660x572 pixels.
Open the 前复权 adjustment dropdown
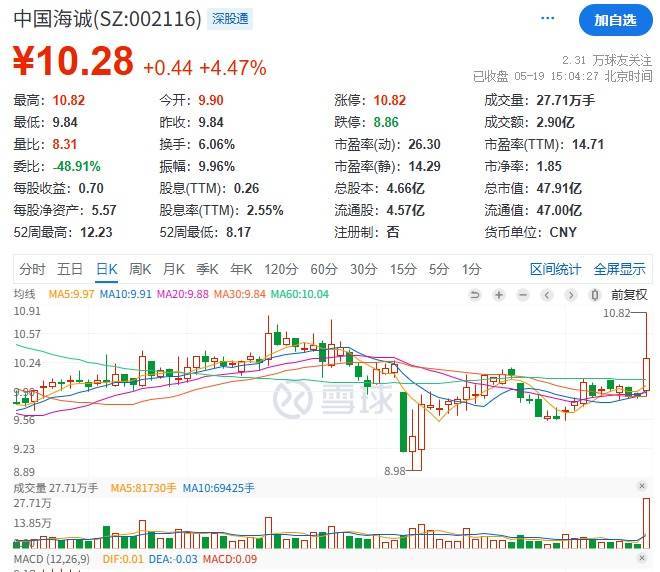(x=629, y=295)
